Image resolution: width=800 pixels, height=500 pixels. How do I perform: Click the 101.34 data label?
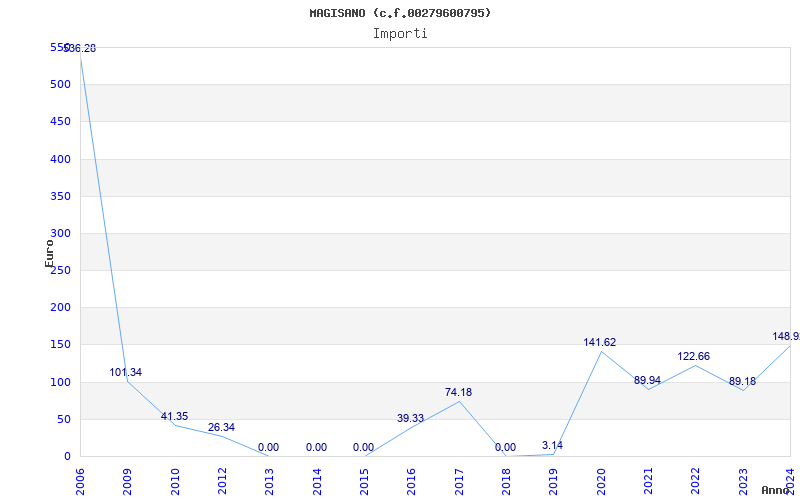pos(126,372)
